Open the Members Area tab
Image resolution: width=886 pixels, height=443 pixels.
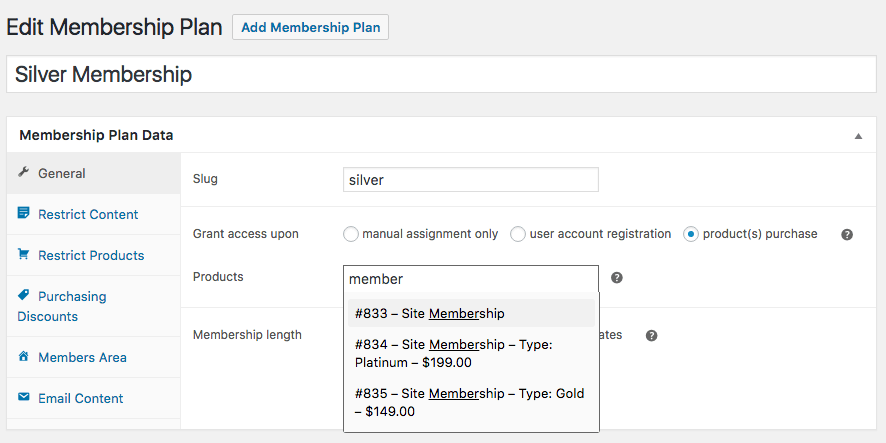(82, 357)
